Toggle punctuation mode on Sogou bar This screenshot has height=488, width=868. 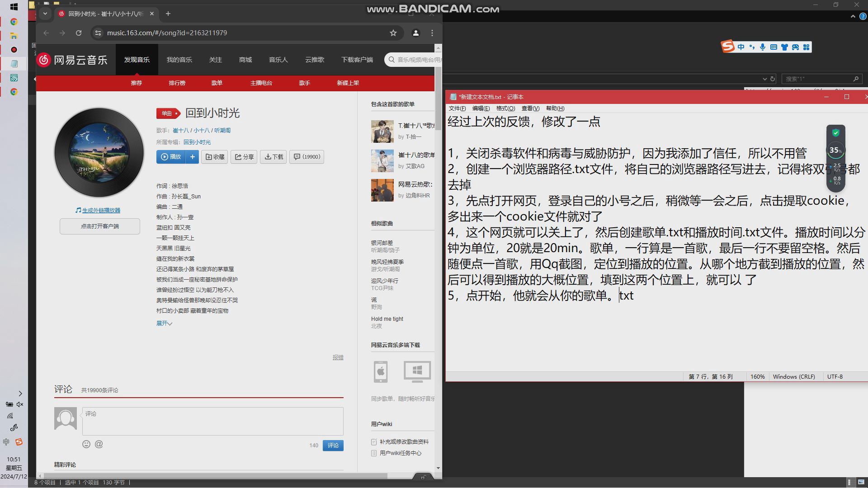tap(752, 47)
